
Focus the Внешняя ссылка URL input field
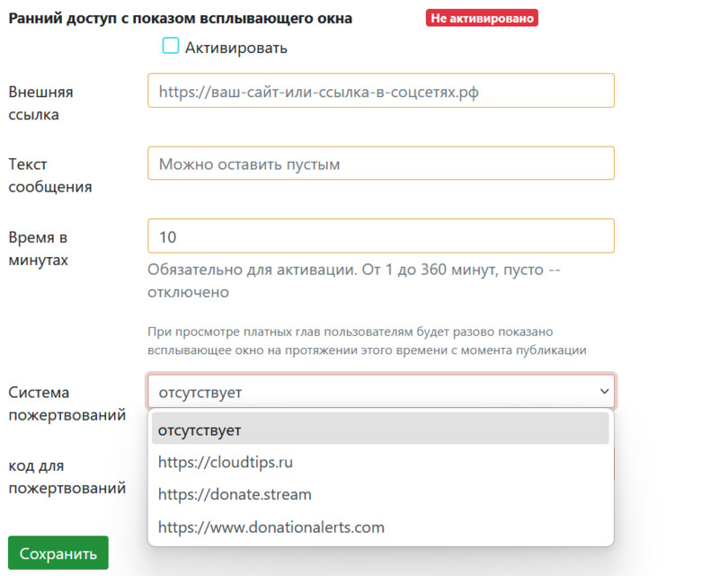click(x=380, y=91)
